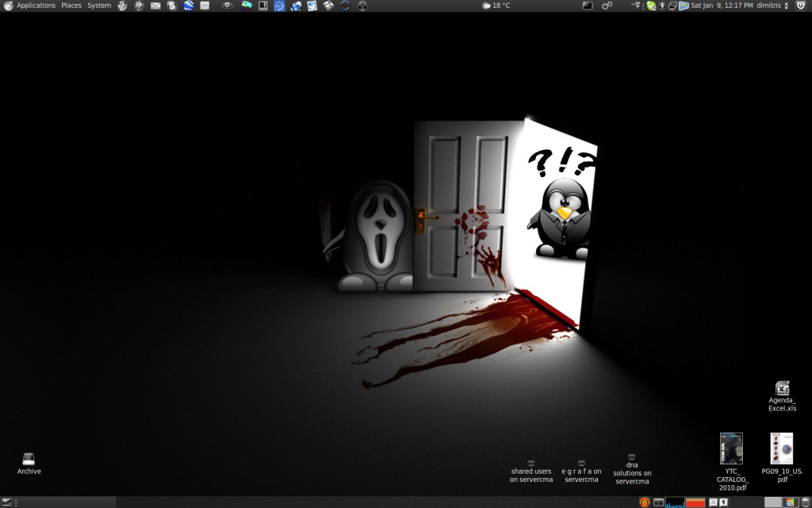The height and width of the screenshot is (508, 812).
Task: Click the blue EU-stars icon in top panel
Action: tap(279, 6)
